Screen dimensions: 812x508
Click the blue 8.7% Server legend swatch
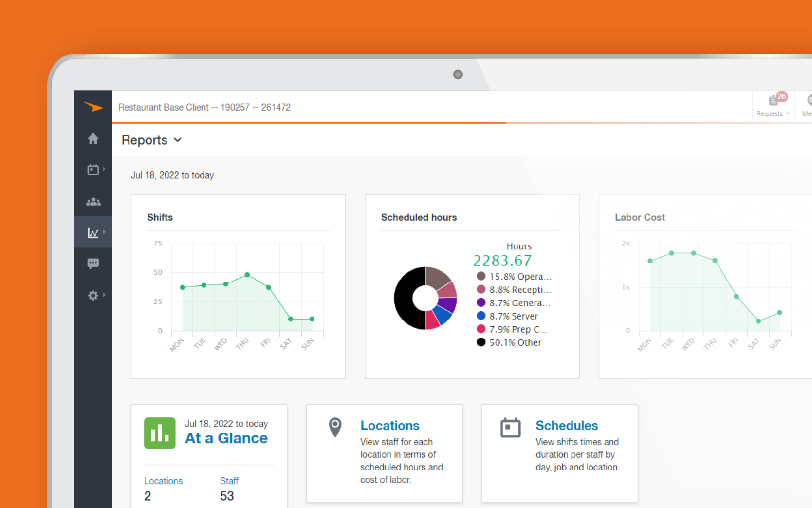coord(481,316)
